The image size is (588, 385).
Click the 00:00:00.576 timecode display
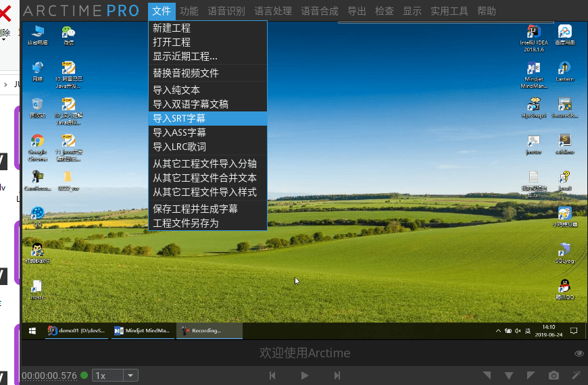(49, 376)
